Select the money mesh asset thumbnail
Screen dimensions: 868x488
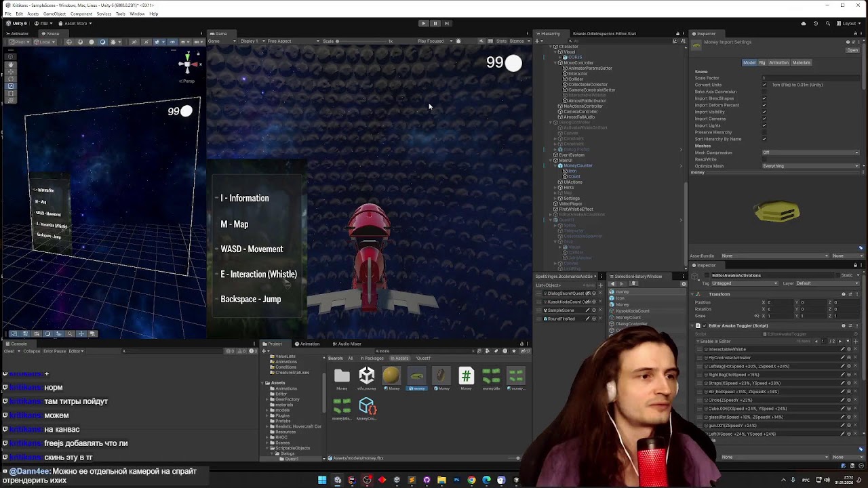tap(416, 377)
